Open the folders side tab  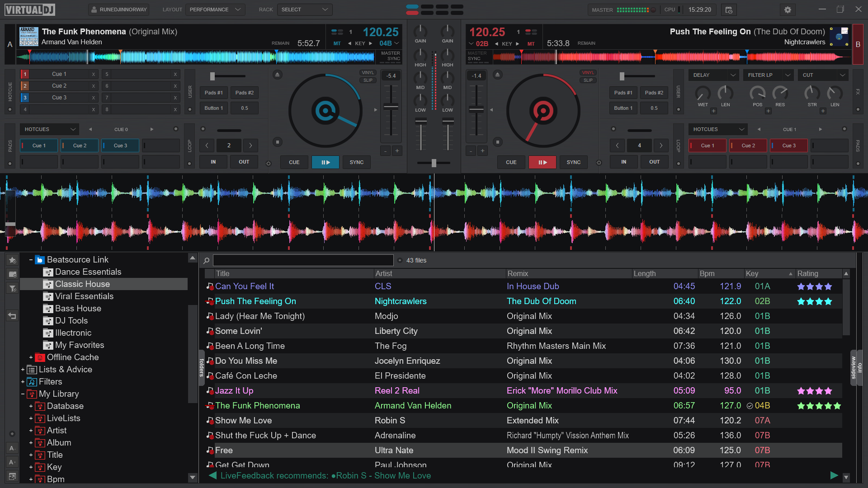(x=202, y=368)
